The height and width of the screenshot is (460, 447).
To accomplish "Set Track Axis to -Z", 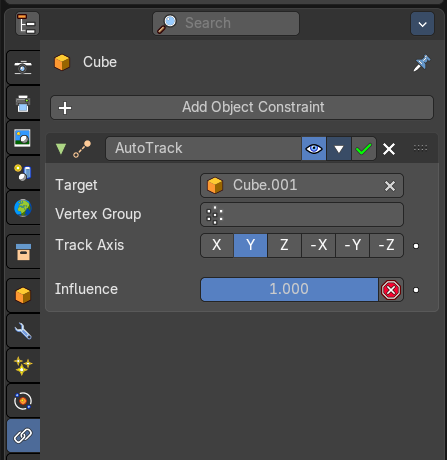I will 387,245.
